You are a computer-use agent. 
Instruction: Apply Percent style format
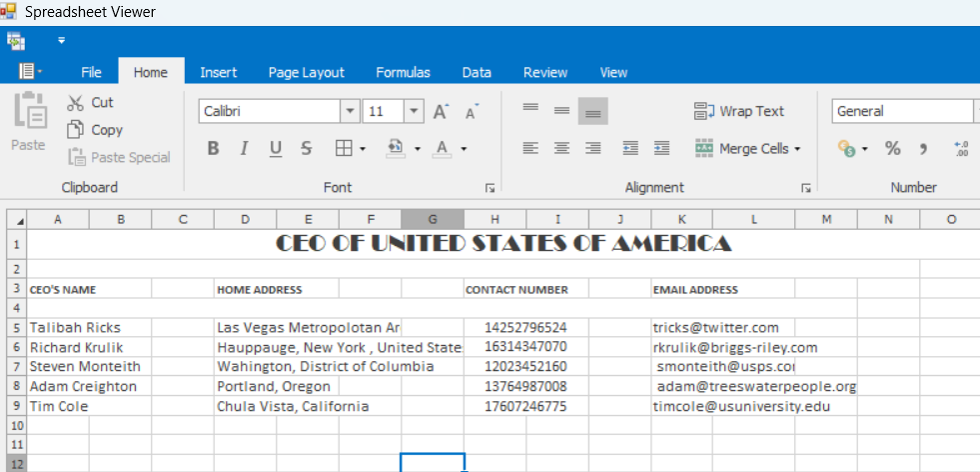(x=892, y=148)
